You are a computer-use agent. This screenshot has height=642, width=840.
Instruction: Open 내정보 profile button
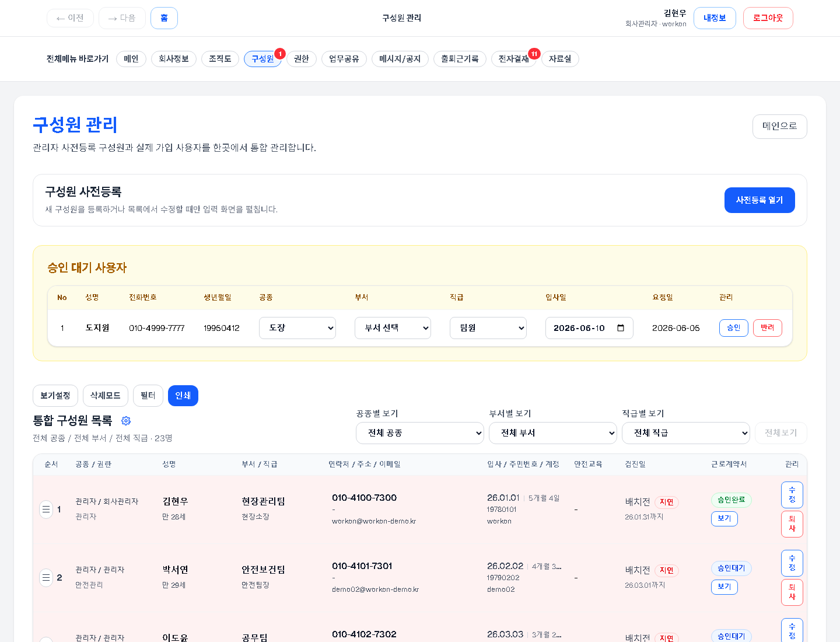(715, 18)
